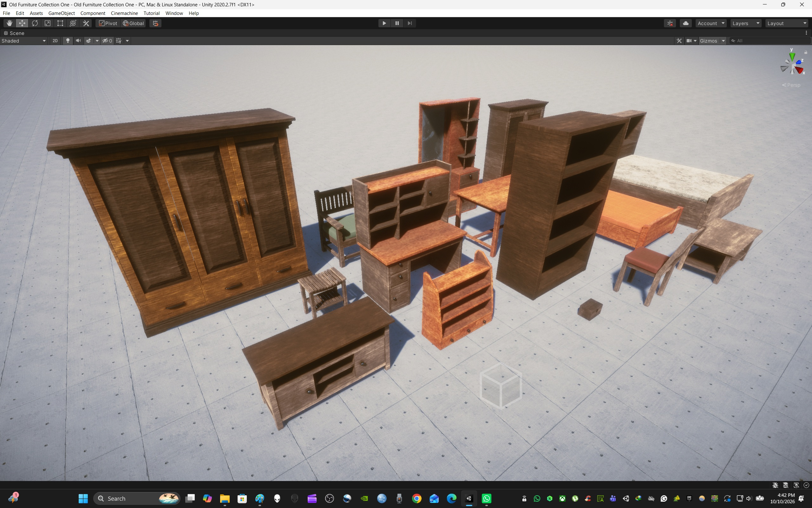This screenshot has width=812, height=508.
Task: Open the Tutorial menu
Action: (152, 13)
